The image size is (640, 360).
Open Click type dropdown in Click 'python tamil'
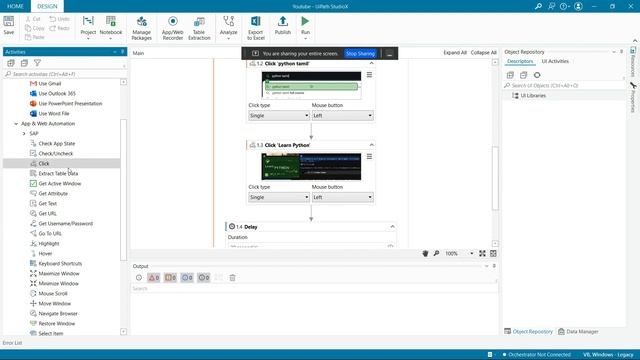tap(279, 116)
